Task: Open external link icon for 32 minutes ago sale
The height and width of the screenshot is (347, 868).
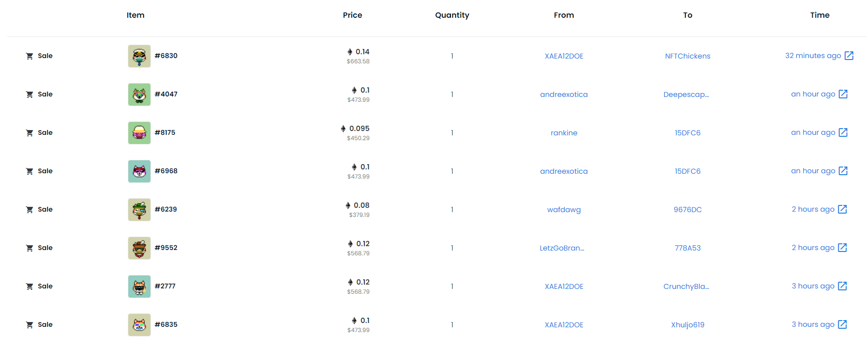Action: (849, 56)
